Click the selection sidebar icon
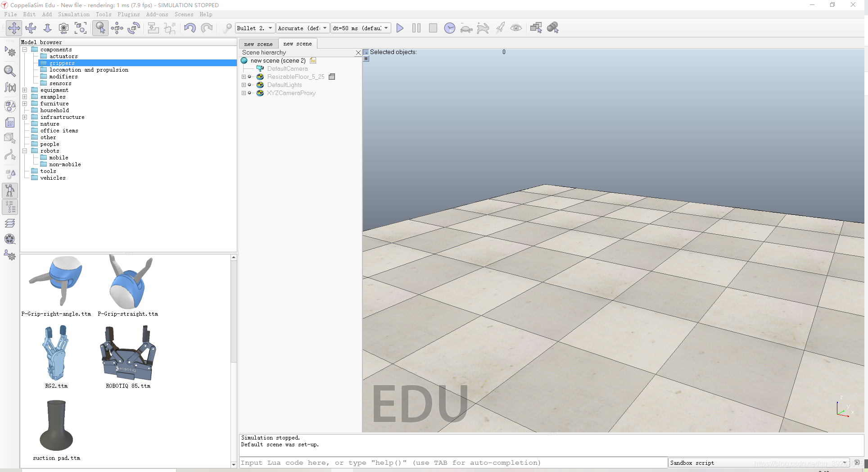 click(10, 174)
